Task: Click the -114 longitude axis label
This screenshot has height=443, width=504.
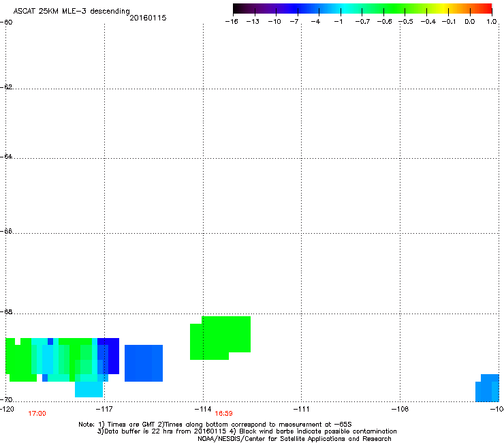Action: coord(203,409)
